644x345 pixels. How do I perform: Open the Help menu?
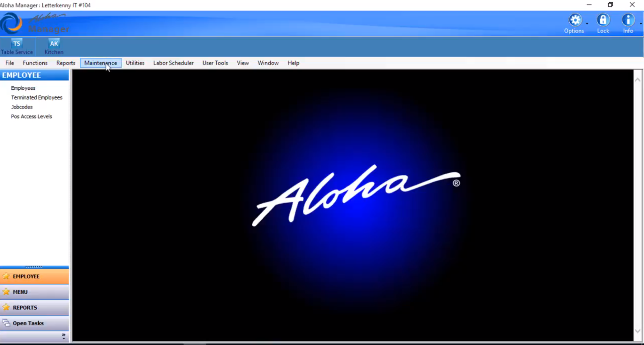[x=293, y=63]
